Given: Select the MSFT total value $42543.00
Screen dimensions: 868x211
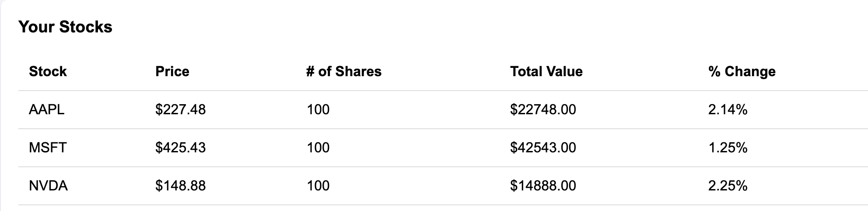Looking at the screenshot, I should 543,148.
